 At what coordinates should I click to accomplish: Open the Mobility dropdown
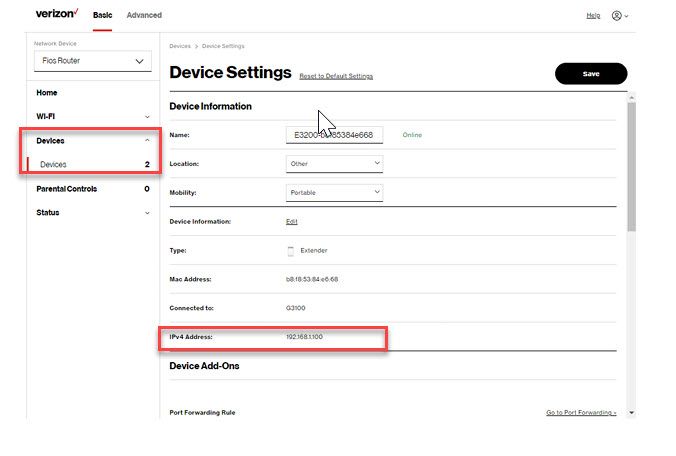(334, 192)
